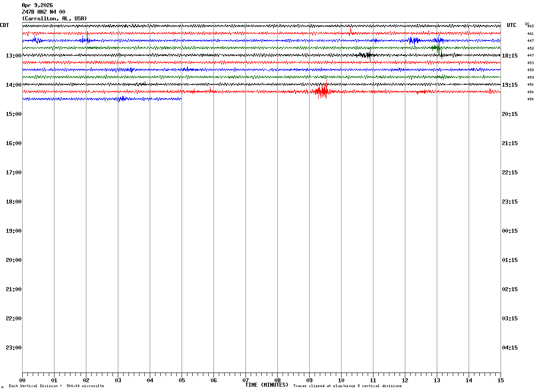Click the minute axis tick label 00
Screen dimensions: 536x392
(x=22, y=380)
